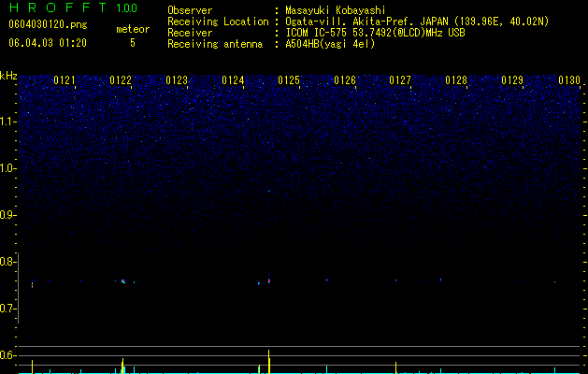
Task: Click the HROFFT 1.0.0 title text
Action: [73, 7]
